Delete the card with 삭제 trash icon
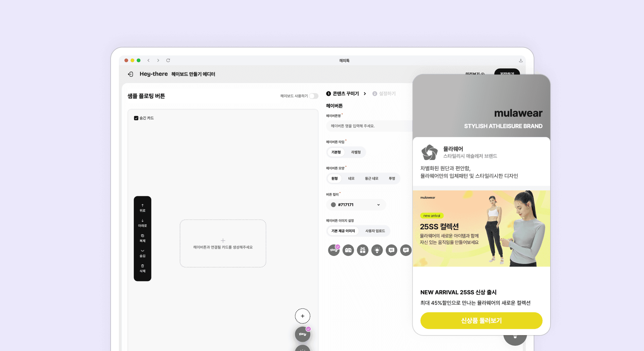 click(142, 269)
